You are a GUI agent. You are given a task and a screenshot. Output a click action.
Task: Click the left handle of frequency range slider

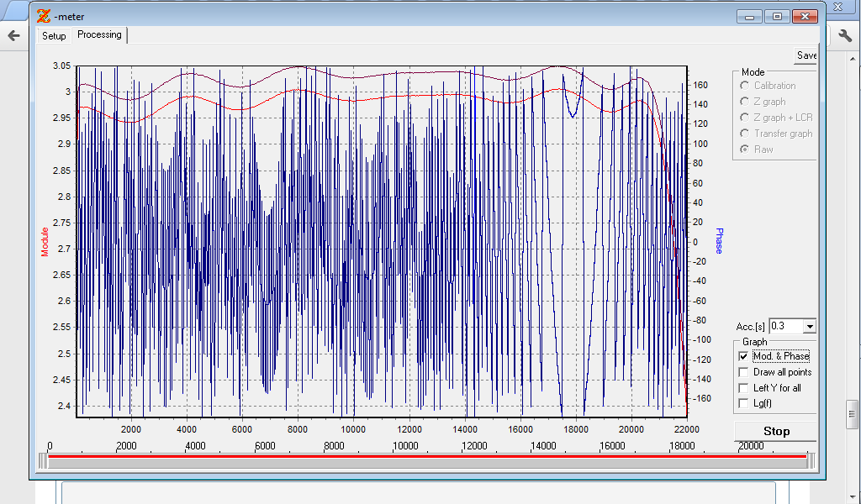point(43,460)
